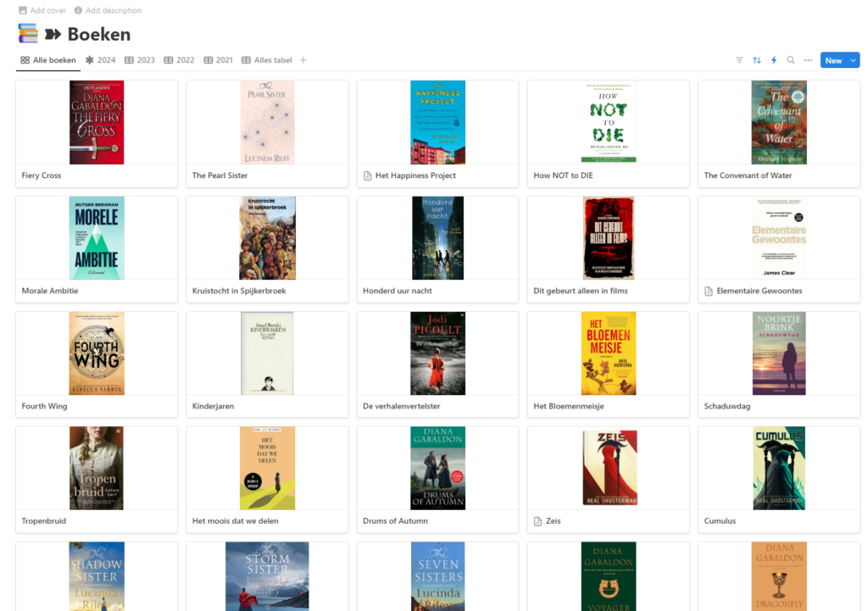This screenshot has width=868, height=611.
Task: Open The Storm Sister cover
Action: coord(267,576)
